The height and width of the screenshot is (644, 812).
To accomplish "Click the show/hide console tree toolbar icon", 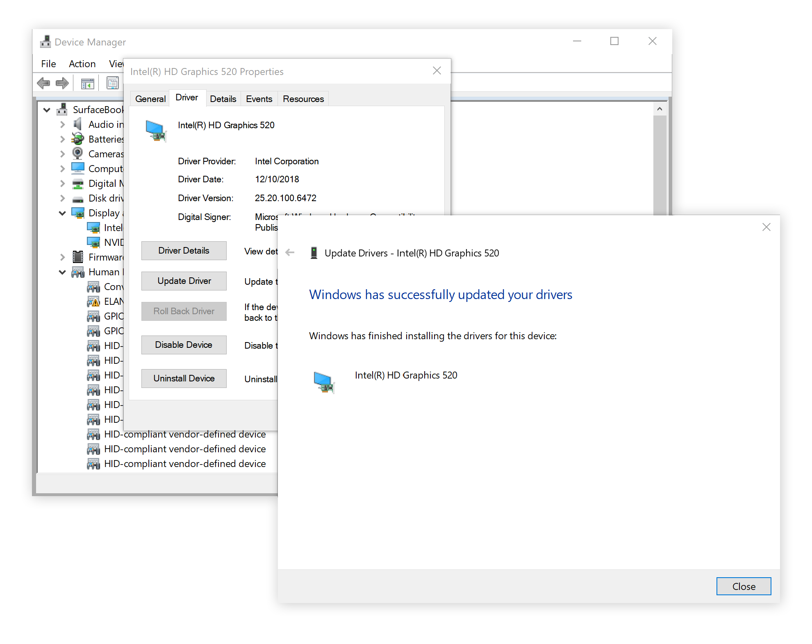I will point(87,84).
